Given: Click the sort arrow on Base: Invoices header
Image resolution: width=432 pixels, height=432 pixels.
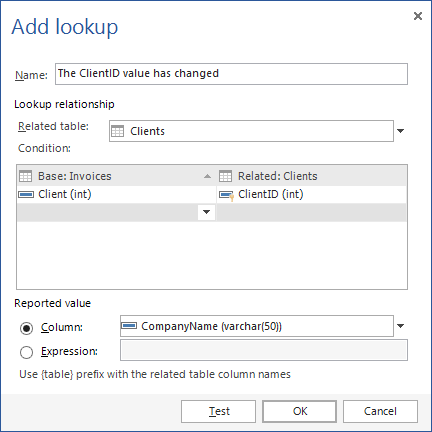Looking at the screenshot, I should (x=207, y=176).
